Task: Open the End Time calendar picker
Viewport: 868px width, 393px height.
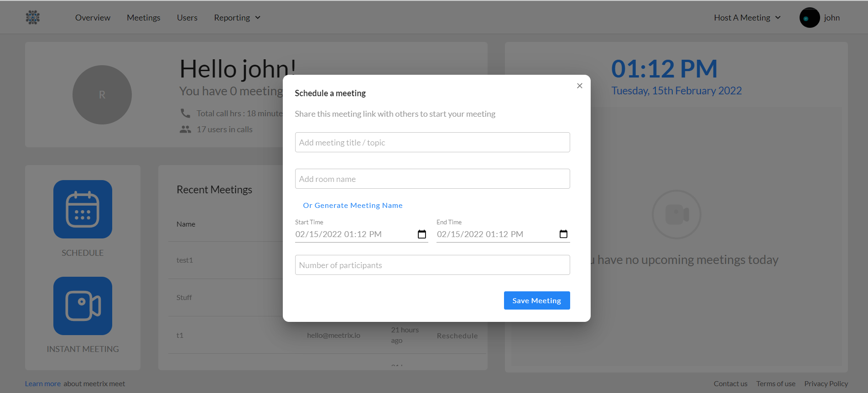Action: point(563,234)
